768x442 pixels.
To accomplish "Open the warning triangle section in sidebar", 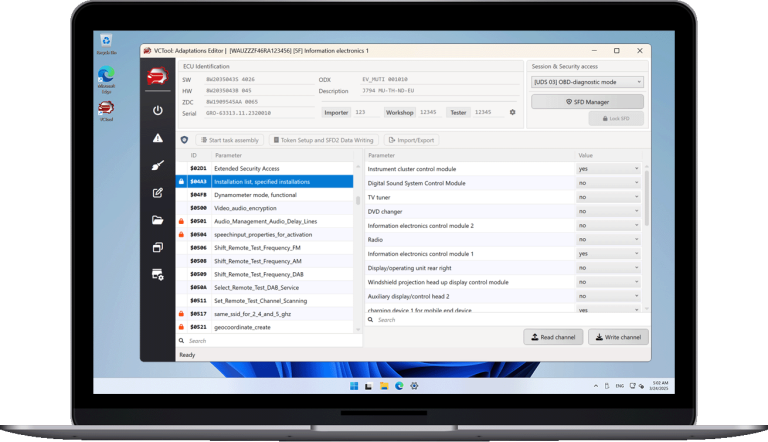I will tap(157, 138).
